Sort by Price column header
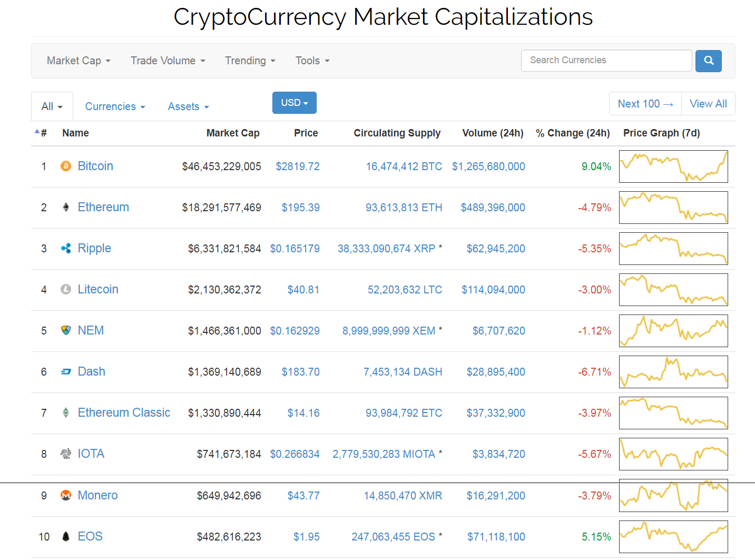755x560 pixels. tap(306, 133)
